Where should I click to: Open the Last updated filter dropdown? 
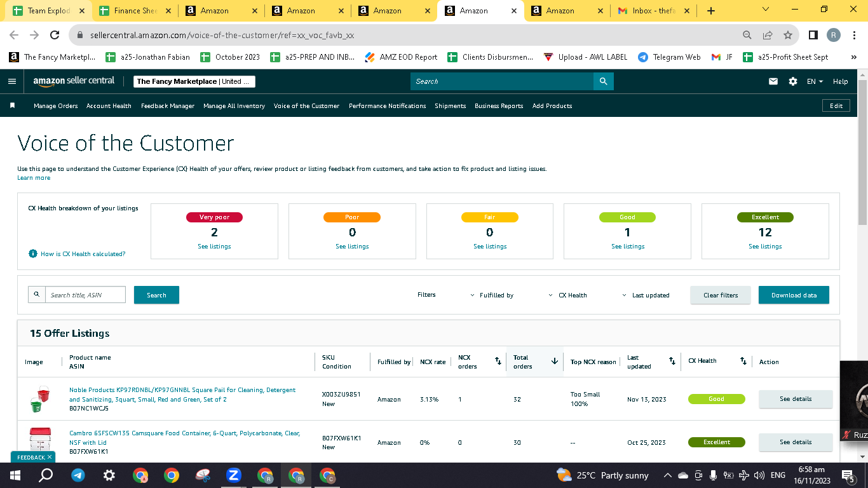[646, 295]
